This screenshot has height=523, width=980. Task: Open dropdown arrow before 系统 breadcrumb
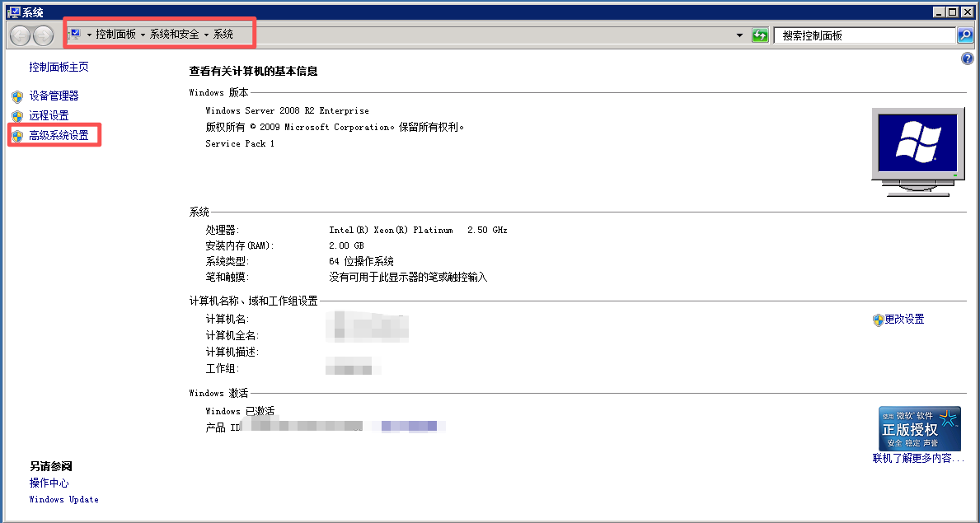tap(206, 35)
